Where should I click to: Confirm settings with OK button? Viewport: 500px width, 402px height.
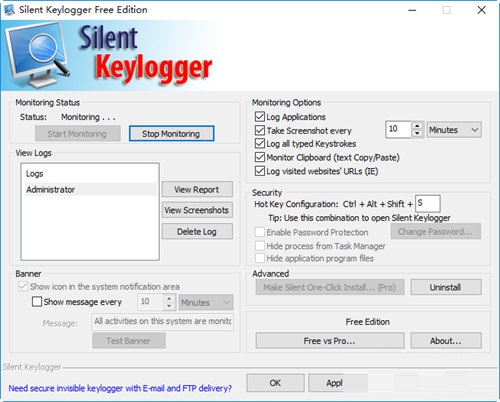pos(275,383)
